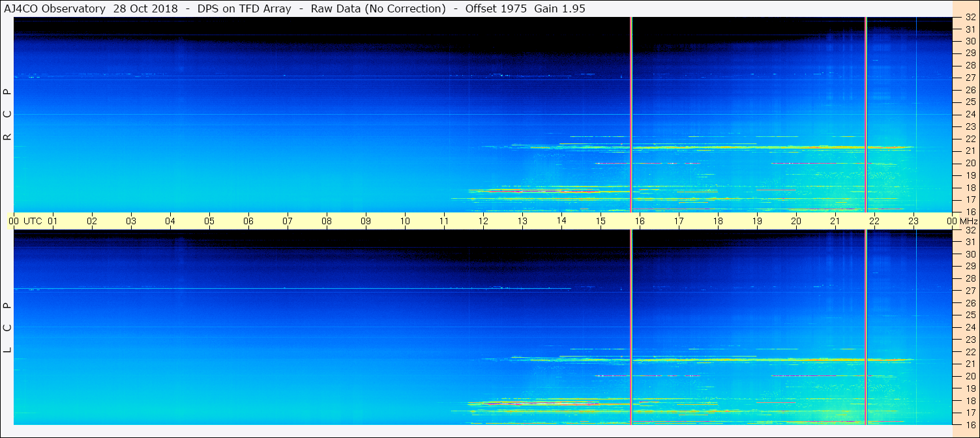980x438 pixels.
Task: Click hour "03" on the UTC time axis
Action: (131, 221)
